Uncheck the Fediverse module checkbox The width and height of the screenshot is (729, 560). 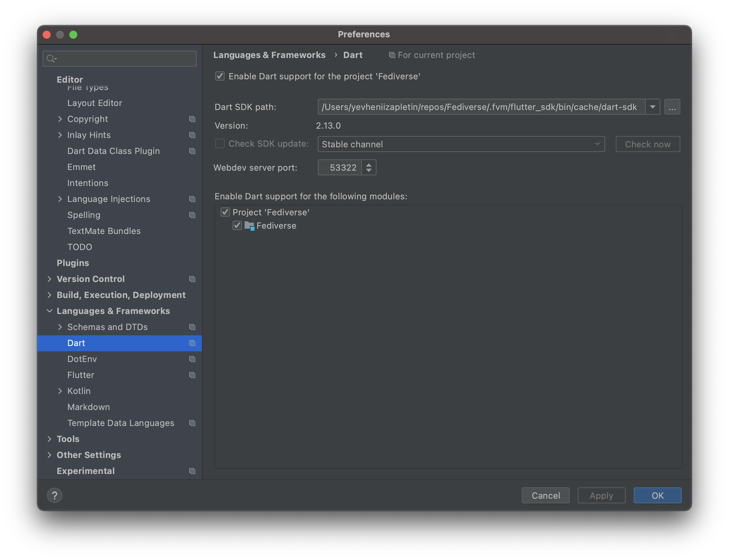(237, 226)
